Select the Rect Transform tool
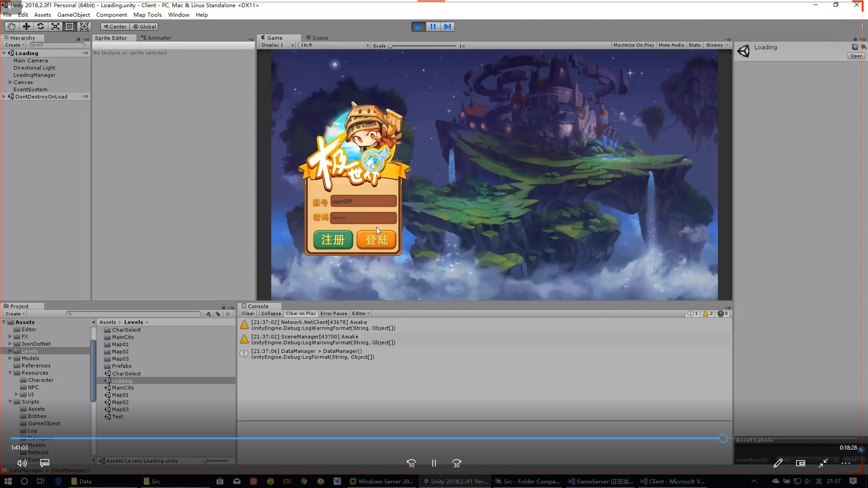 click(x=69, y=26)
